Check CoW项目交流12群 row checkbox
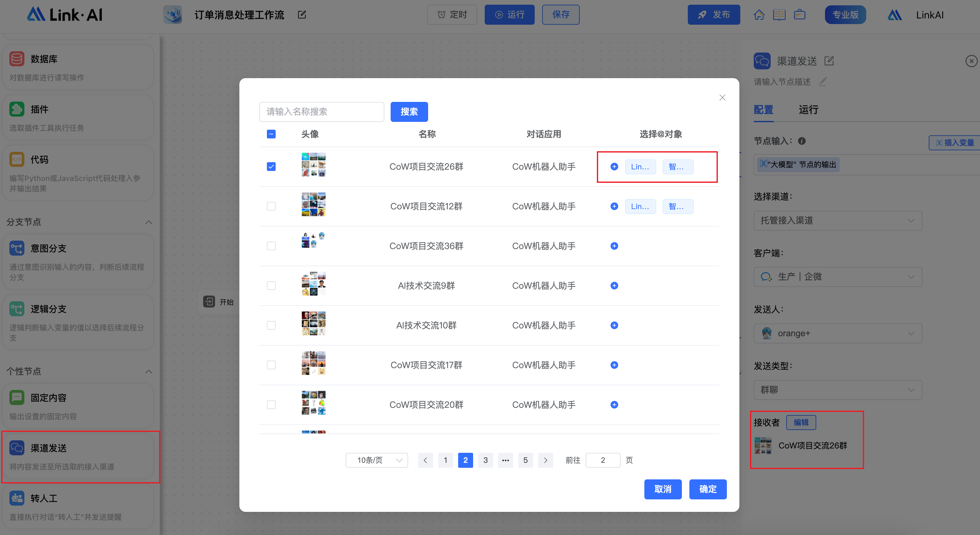Image resolution: width=980 pixels, height=535 pixels. [x=271, y=206]
